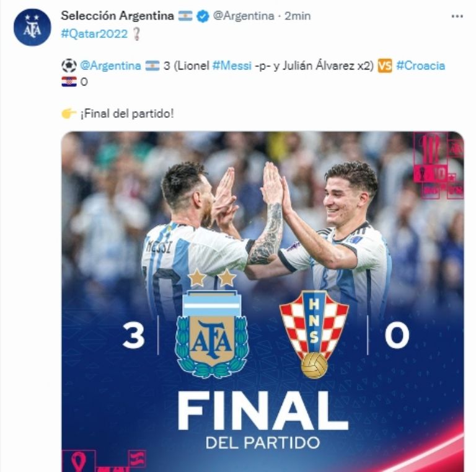Open the AFA profile avatar
Image resolution: width=476 pixels, height=472 pixels.
point(32,28)
